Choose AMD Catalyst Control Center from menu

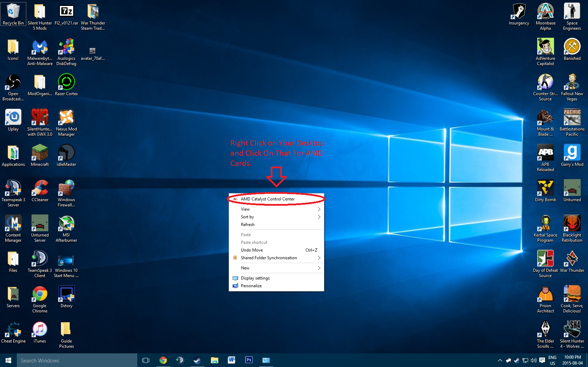point(276,199)
